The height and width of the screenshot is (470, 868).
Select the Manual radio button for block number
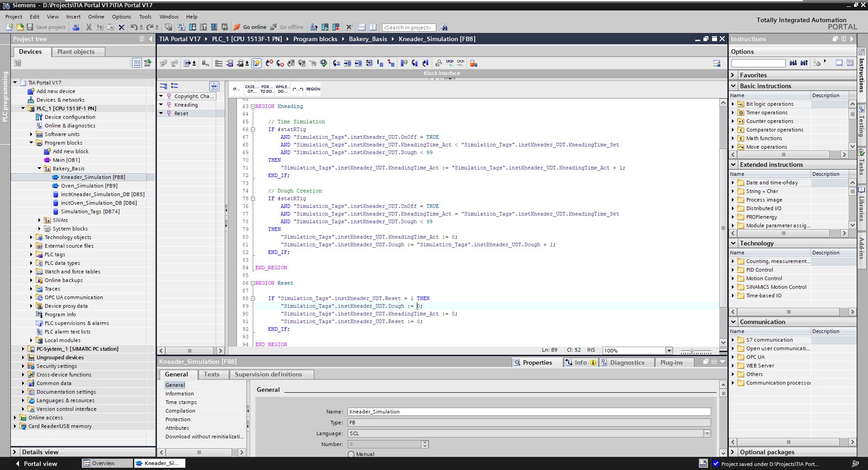tap(351, 455)
